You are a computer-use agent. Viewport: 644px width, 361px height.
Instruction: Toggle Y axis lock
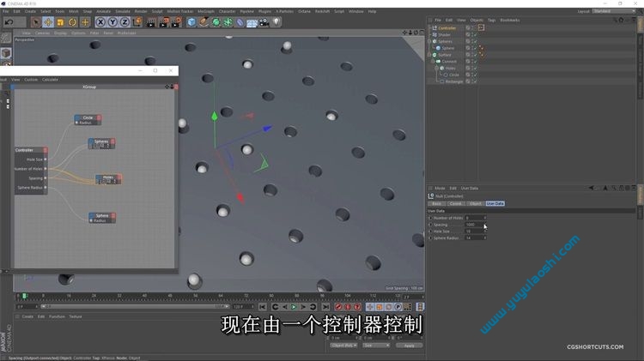(112, 22)
